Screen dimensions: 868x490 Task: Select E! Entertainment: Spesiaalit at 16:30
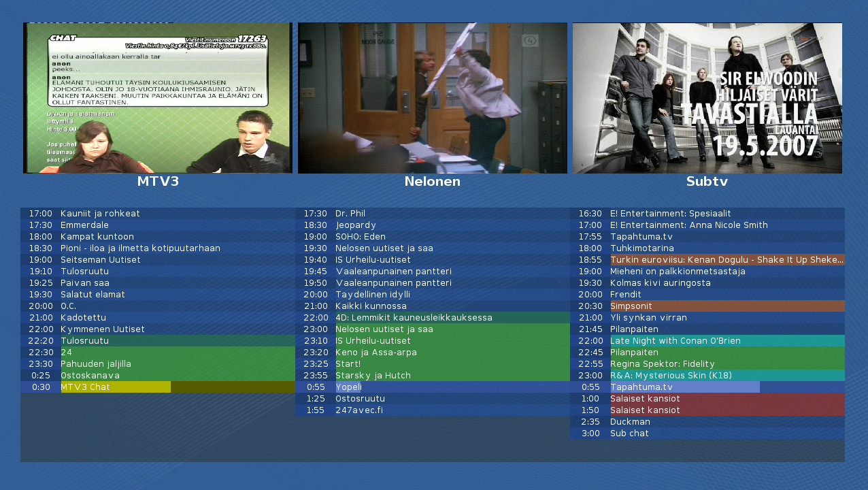tap(707, 214)
